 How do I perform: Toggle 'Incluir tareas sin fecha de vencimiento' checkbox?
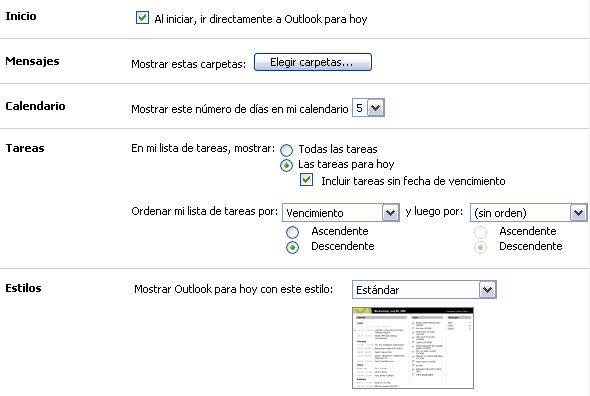306,180
